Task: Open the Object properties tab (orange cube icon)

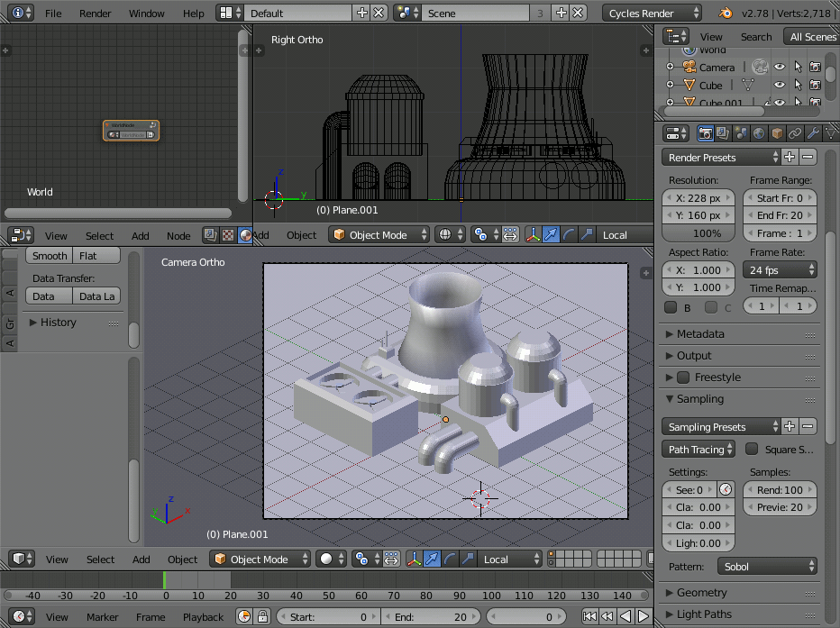Action: pyautogui.click(x=777, y=133)
